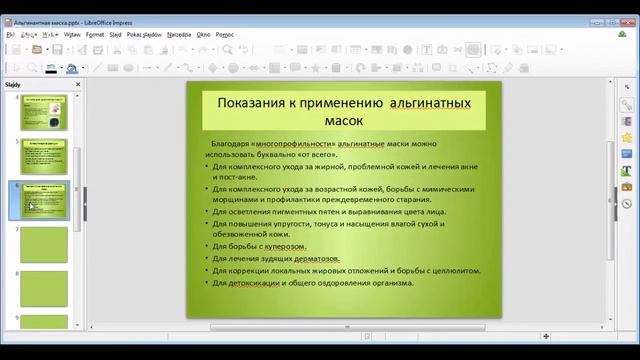This screenshot has width=640, height=360.
Task: Select the diamond Basic Shapes tool
Action: click(x=213, y=68)
